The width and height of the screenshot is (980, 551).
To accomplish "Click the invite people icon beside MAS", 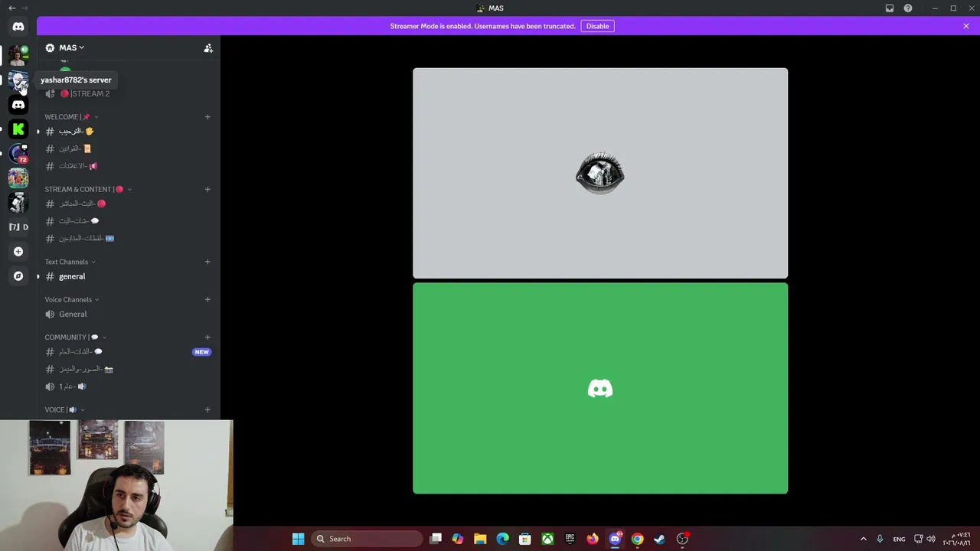I will pos(208,48).
